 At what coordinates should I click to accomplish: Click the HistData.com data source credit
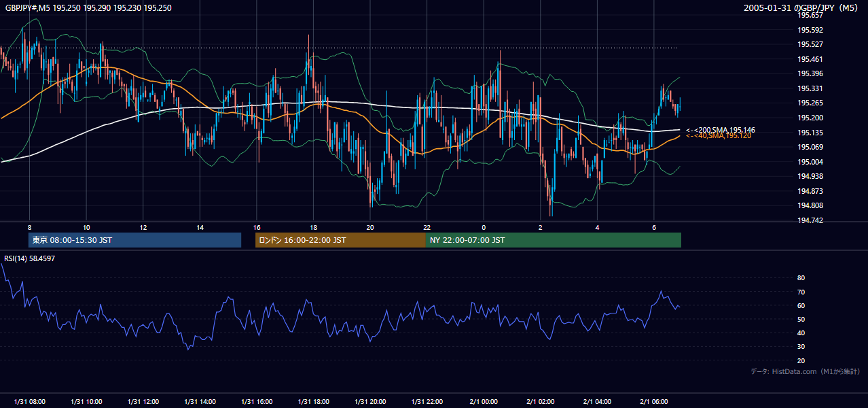click(806, 371)
